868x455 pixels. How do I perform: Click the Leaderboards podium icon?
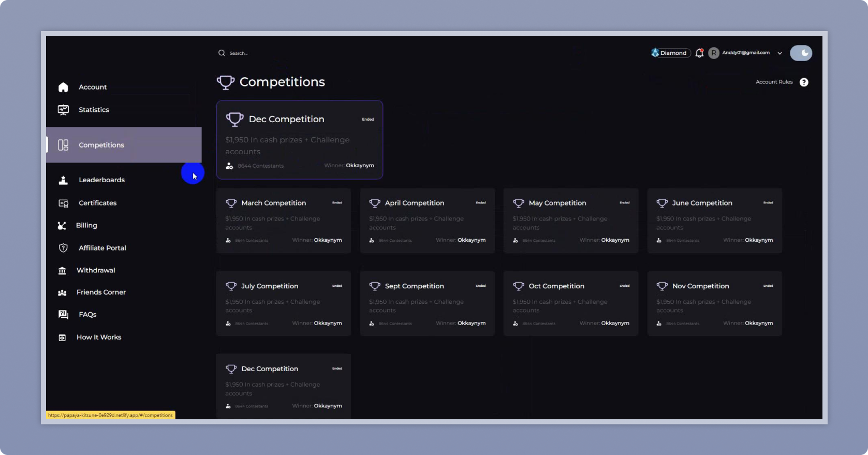point(63,180)
